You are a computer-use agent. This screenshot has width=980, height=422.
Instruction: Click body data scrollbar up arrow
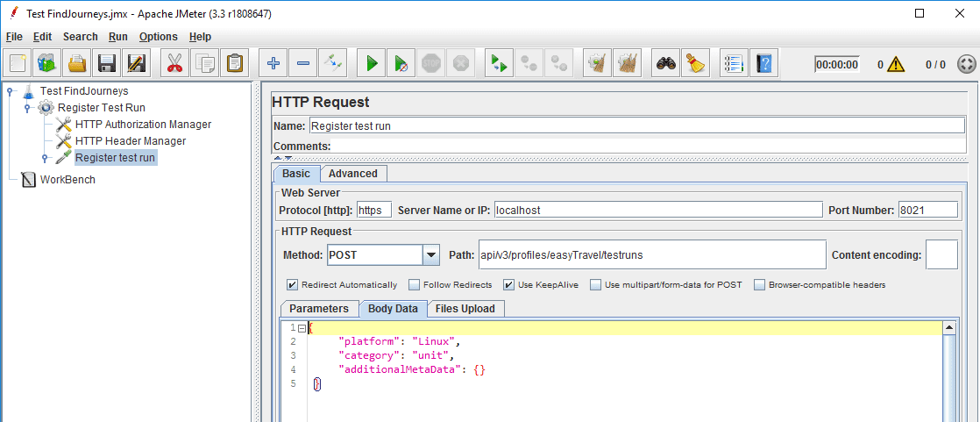[x=948, y=328]
